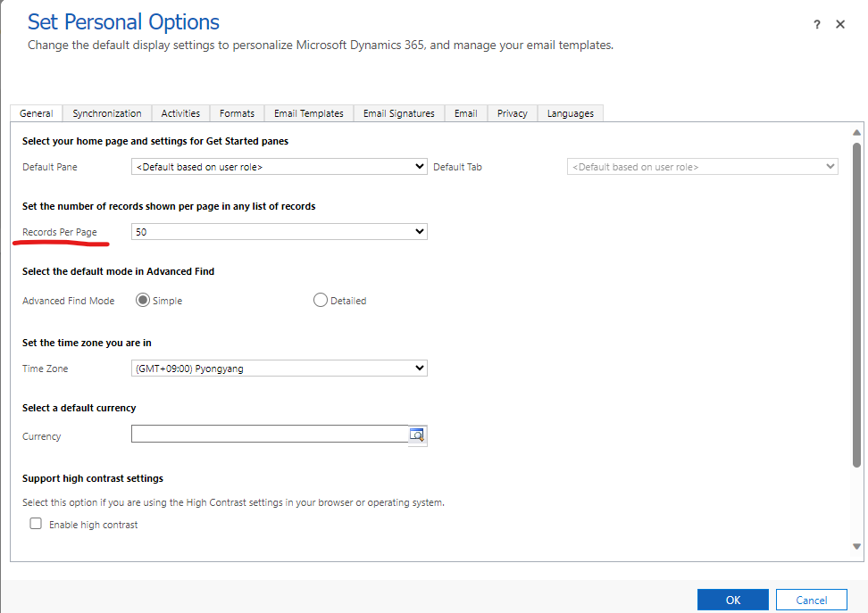
Task: Open the Privacy tab
Action: click(x=512, y=113)
